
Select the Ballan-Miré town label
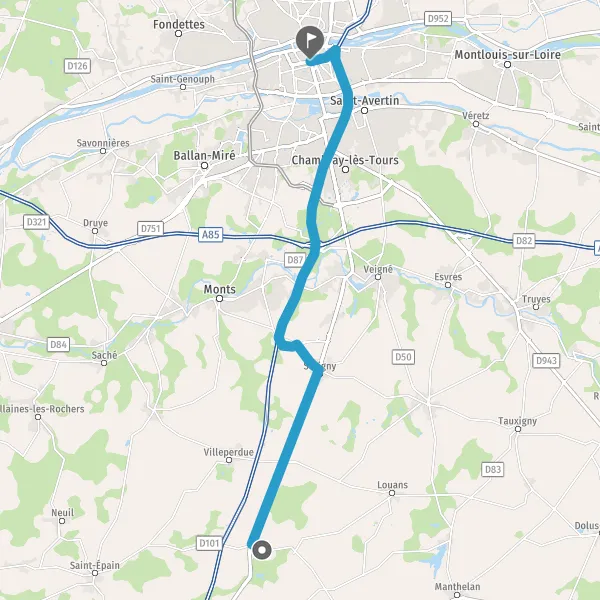tap(204, 155)
